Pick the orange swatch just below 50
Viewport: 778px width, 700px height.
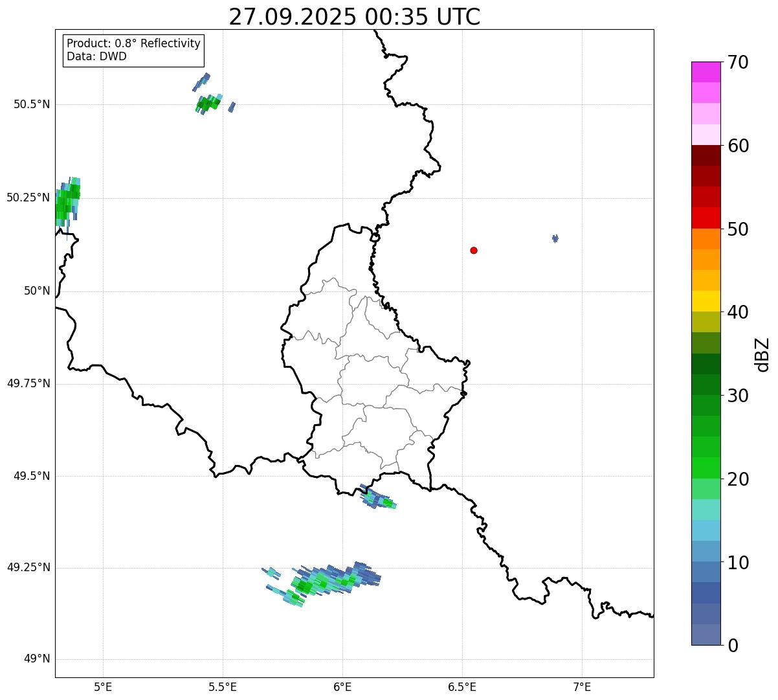coord(706,239)
